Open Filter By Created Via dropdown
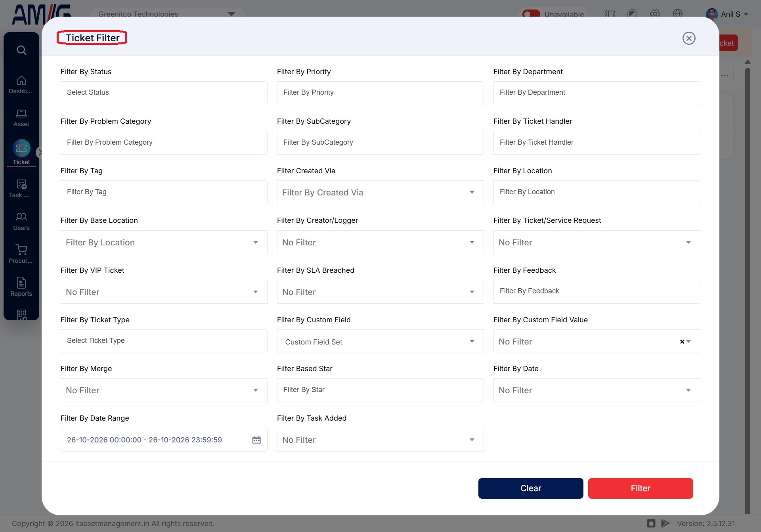 point(380,192)
